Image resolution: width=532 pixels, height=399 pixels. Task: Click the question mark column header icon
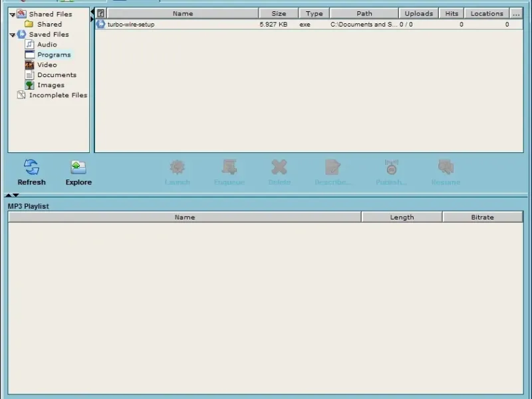point(101,13)
